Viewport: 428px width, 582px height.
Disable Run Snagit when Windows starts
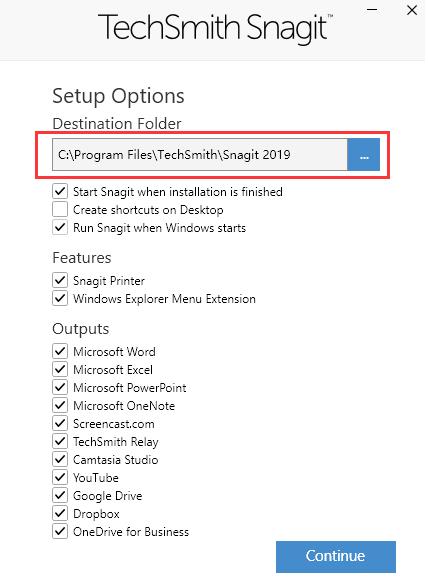point(60,227)
